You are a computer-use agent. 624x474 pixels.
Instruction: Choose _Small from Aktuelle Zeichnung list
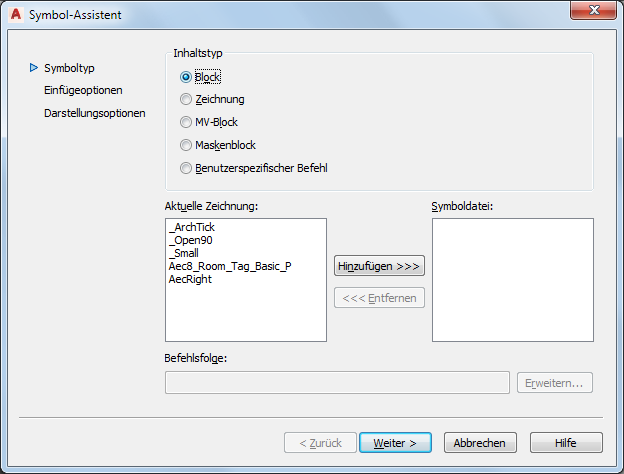point(184,254)
